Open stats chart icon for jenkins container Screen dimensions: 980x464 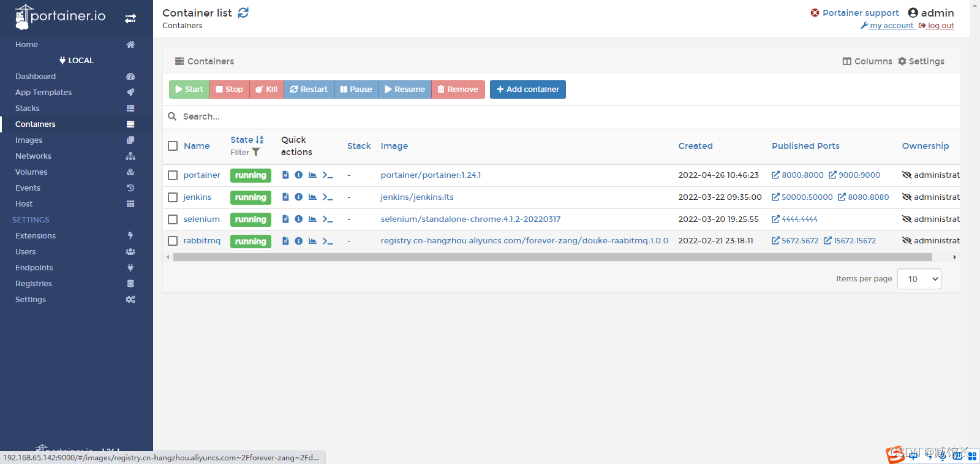tap(312, 197)
